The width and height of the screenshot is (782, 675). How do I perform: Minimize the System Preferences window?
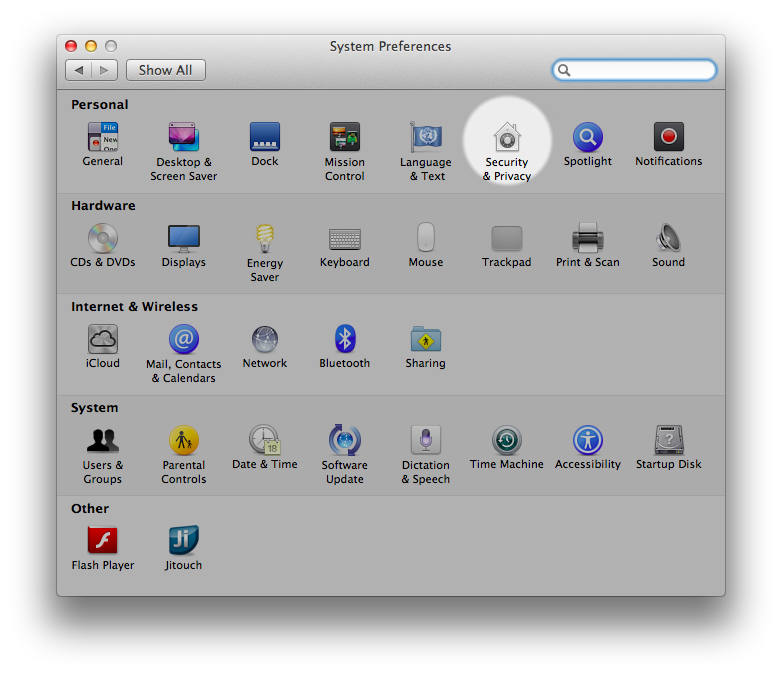click(x=91, y=46)
